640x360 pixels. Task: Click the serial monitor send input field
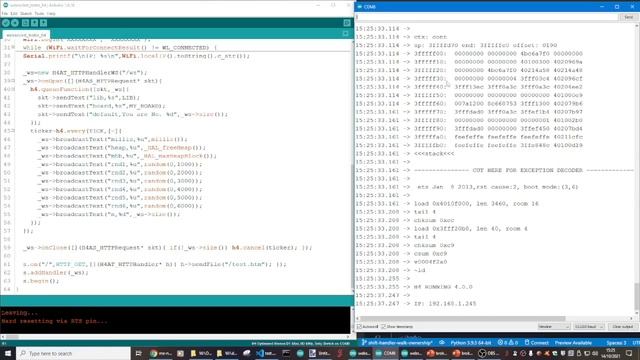tap(487, 17)
